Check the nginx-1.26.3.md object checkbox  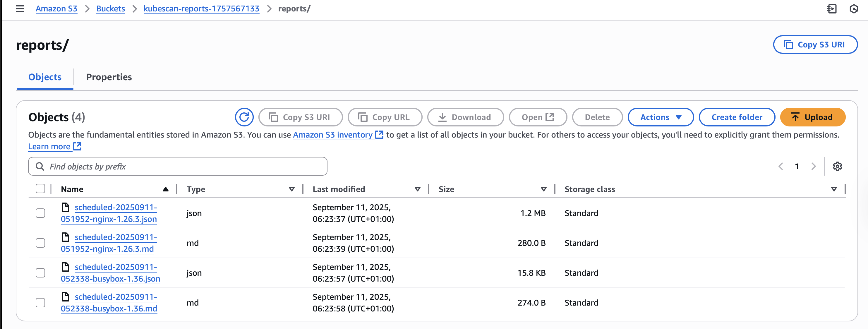click(x=40, y=243)
